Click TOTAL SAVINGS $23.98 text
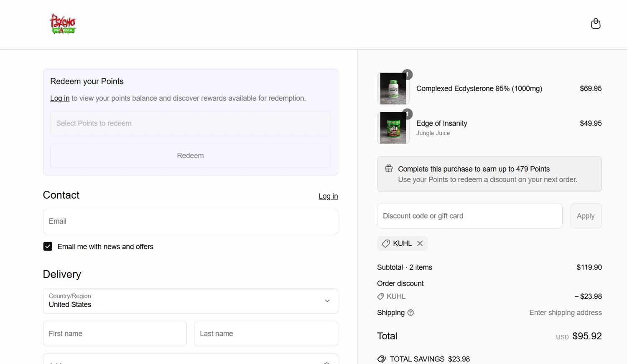627x364 pixels. 430,359
